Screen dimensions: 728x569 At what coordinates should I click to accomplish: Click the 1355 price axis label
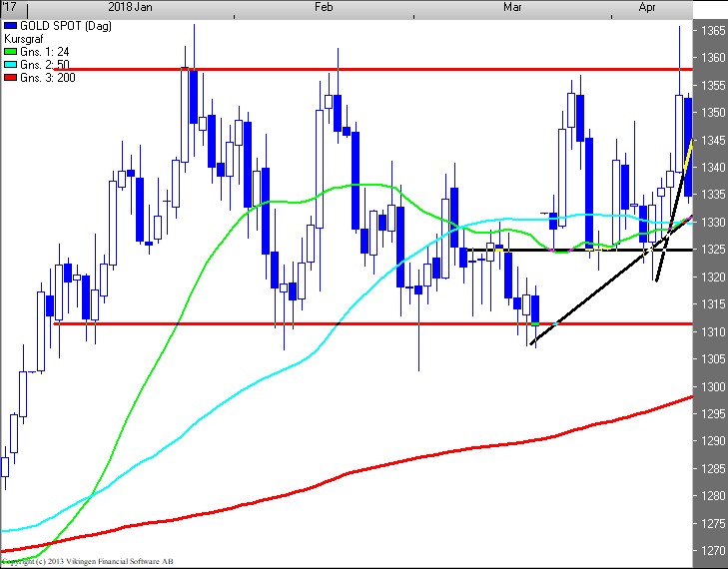(713, 86)
